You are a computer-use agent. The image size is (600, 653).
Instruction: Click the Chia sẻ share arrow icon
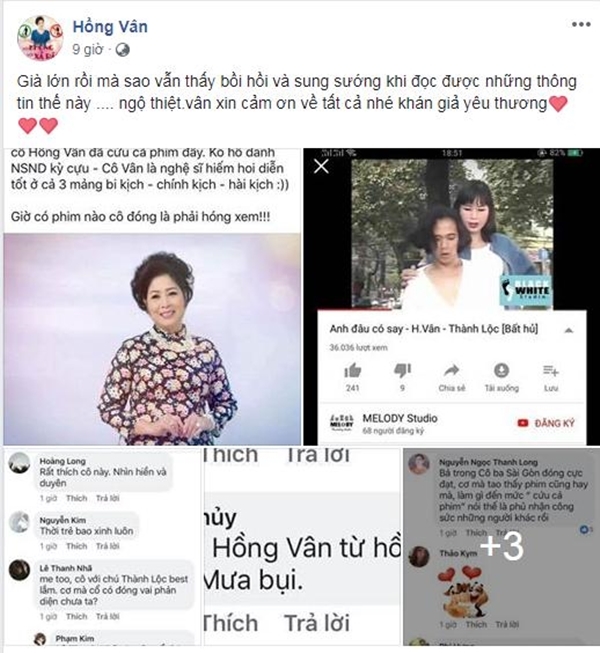[x=452, y=370]
